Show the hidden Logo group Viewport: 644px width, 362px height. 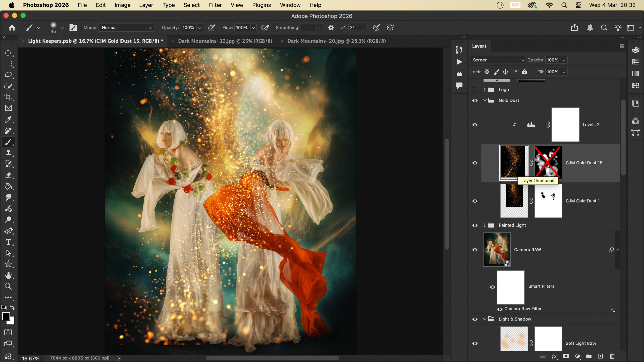point(475,90)
